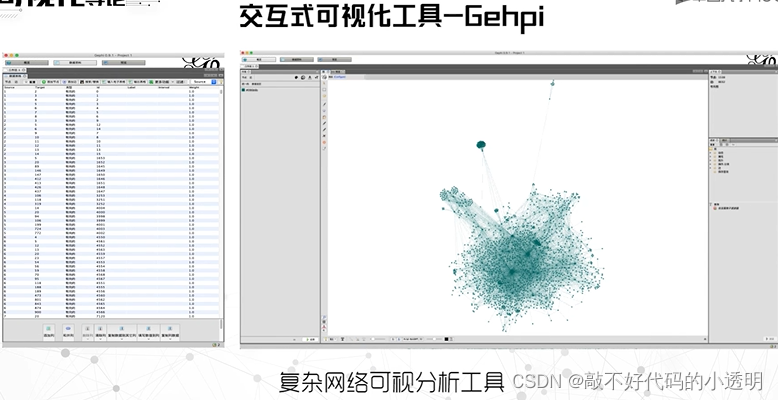The width and height of the screenshot is (778, 400).
Task: Open Search/Replace in data table toolbar
Action: coord(89,81)
